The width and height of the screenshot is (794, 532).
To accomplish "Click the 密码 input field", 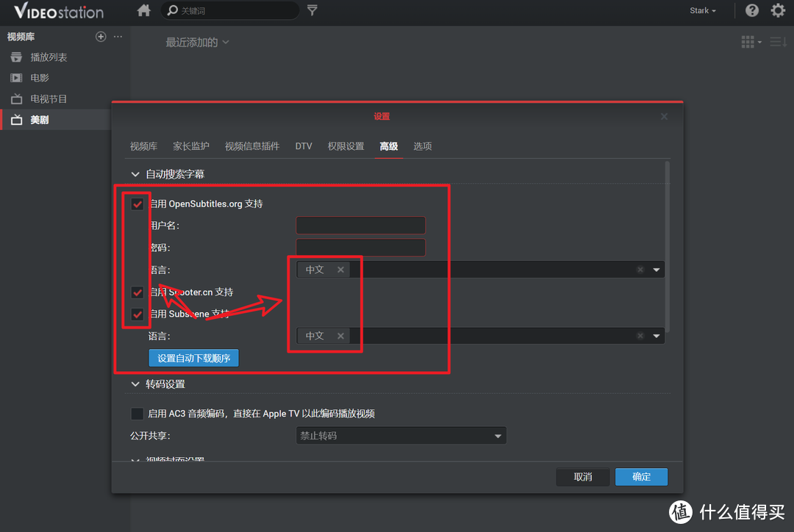I will (360, 248).
